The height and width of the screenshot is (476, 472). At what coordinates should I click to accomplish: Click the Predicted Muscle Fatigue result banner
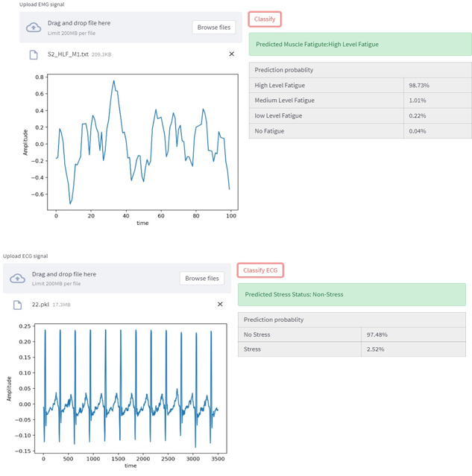(360, 44)
